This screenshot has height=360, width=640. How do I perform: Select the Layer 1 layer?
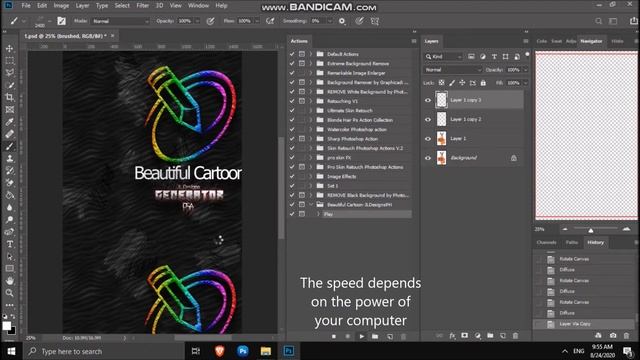pyautogui.click(x=473, y=139)
